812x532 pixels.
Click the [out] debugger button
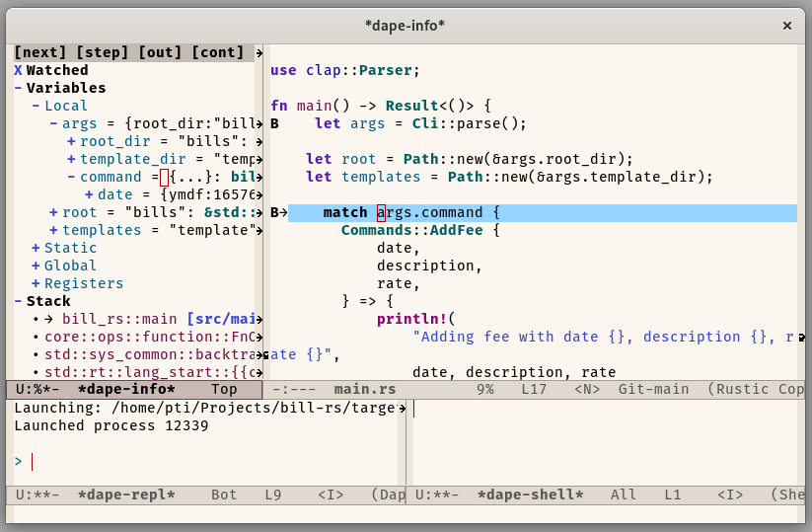click(x=160, y=52)
